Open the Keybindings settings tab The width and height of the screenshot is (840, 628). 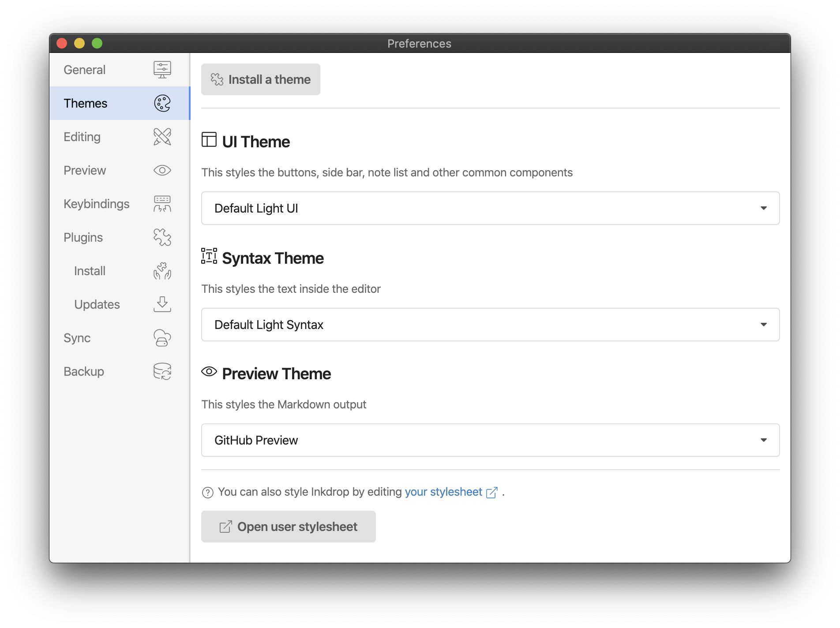pos(97,204)
